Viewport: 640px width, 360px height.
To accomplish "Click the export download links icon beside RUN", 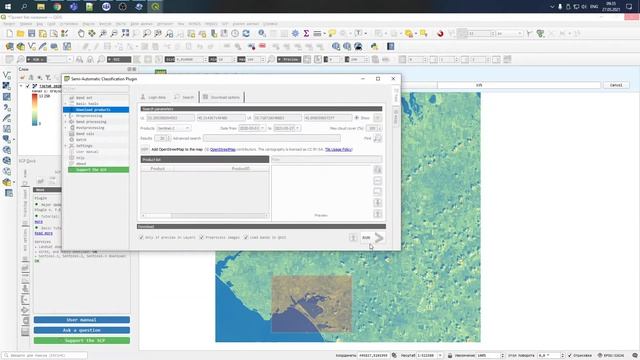I will coord(353,238).
